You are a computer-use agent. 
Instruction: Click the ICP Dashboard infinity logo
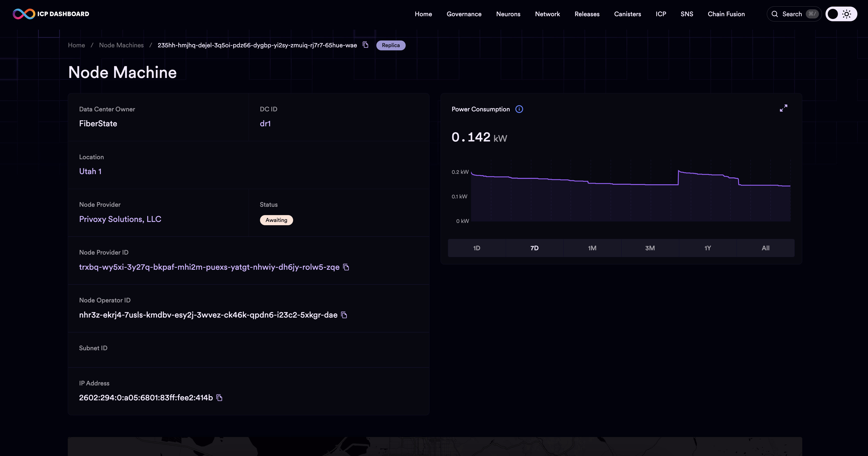coord(24,14)
